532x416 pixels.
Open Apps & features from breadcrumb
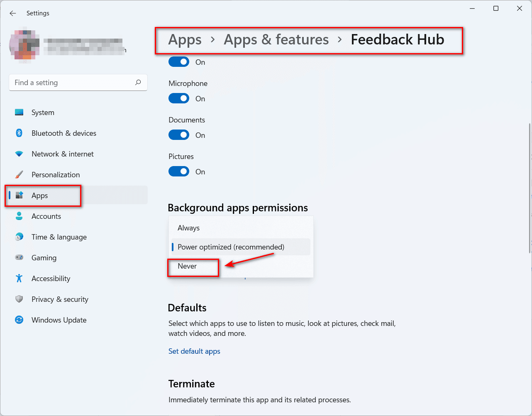tap(276, 39)
